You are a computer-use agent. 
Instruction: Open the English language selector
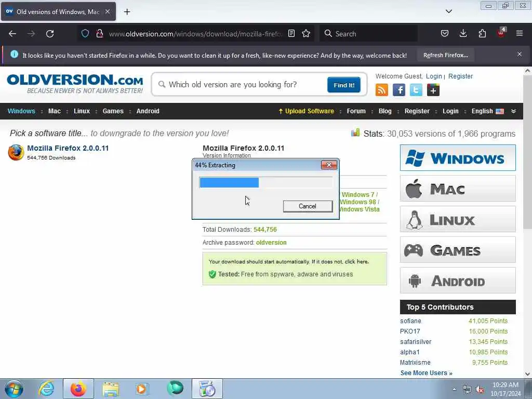[487, 111]
